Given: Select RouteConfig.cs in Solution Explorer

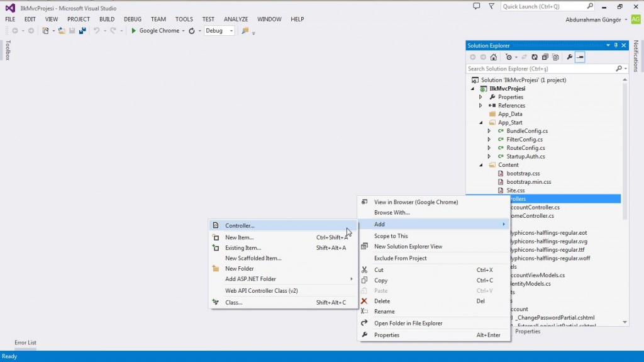Looking at the screenshot, I should (x=525, y=148).
